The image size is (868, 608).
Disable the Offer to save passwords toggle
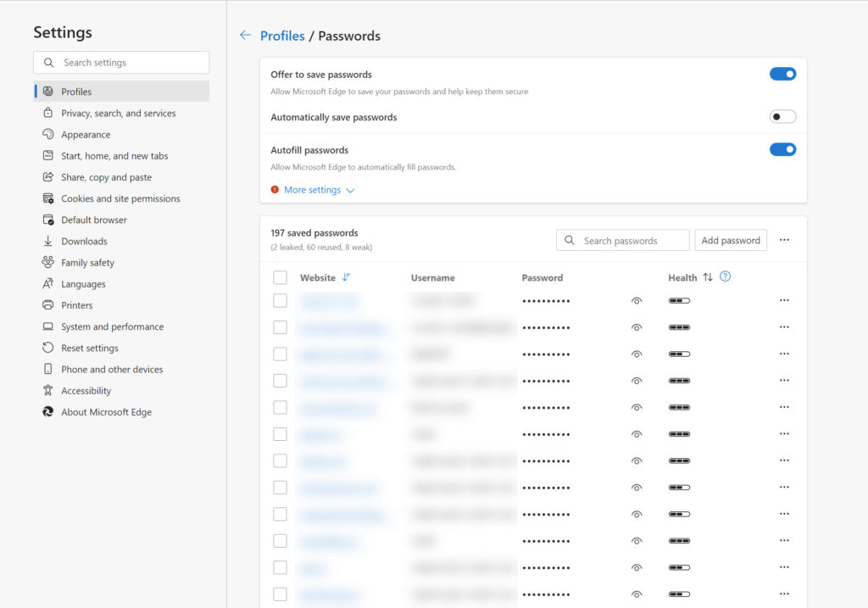782,74
